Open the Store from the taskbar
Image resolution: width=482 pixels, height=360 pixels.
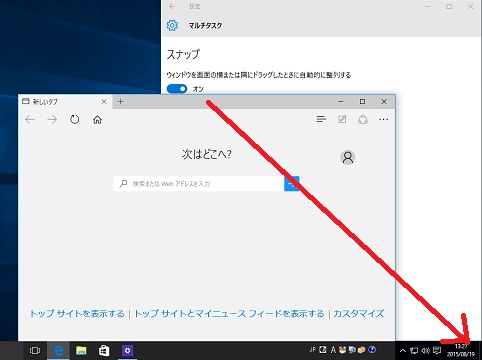(104, 350)
